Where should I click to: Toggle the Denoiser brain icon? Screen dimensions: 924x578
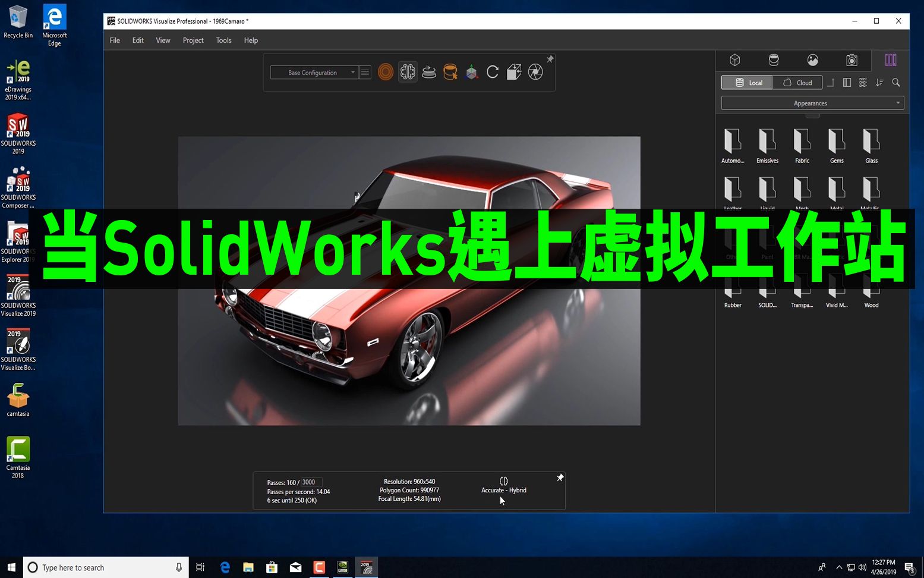click(x=408, y=73)
